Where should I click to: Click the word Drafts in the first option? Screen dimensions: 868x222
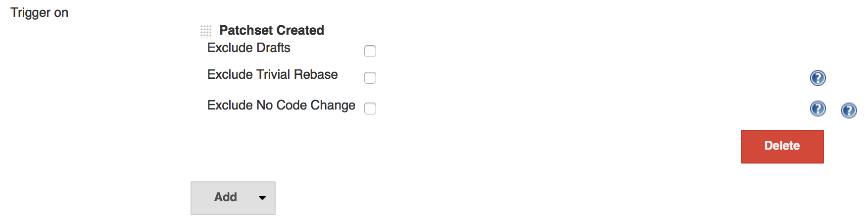tap(274, 48)
